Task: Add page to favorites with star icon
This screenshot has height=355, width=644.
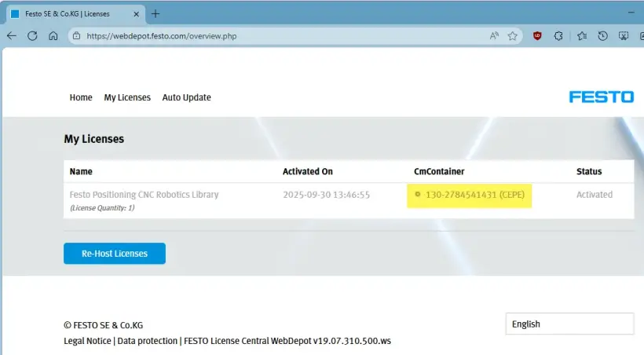Action: [x=512, y=36]
